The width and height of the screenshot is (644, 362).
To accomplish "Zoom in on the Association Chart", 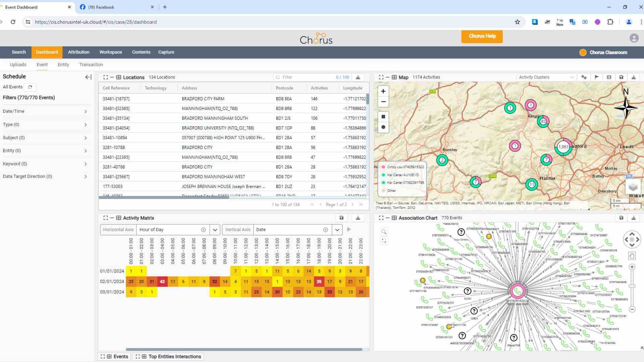I will (x=632, y=267).
